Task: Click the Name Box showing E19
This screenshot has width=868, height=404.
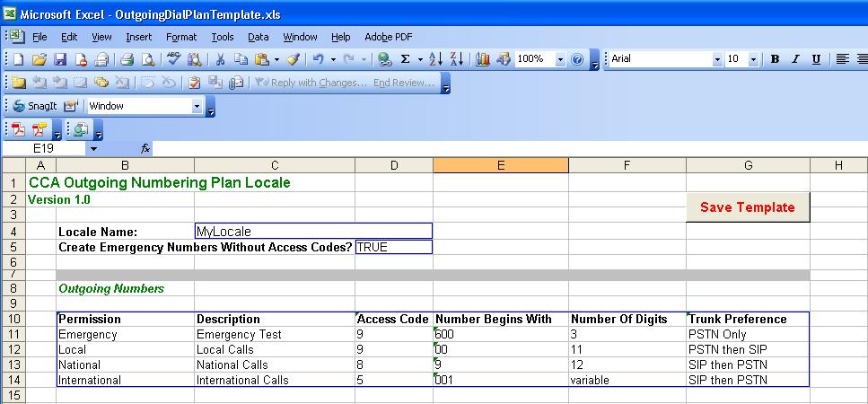Action: click(x=44, y=149)
